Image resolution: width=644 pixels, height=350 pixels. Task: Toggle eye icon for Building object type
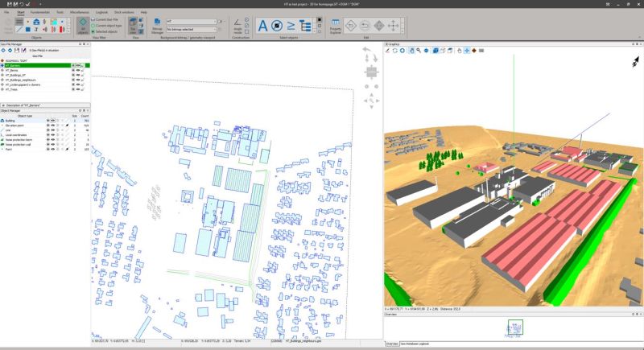click(52, 121)
